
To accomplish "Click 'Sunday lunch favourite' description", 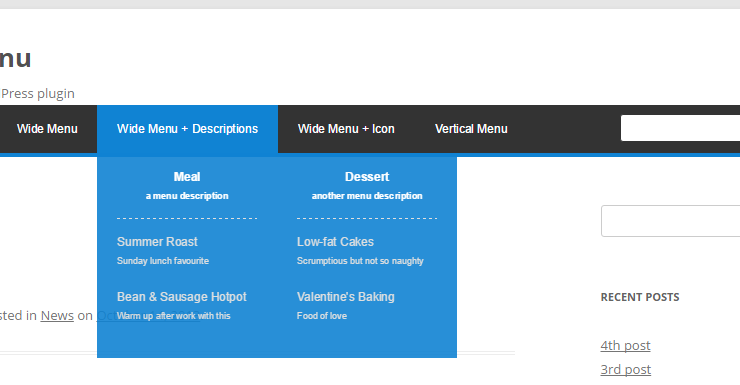I will point(163,261).
